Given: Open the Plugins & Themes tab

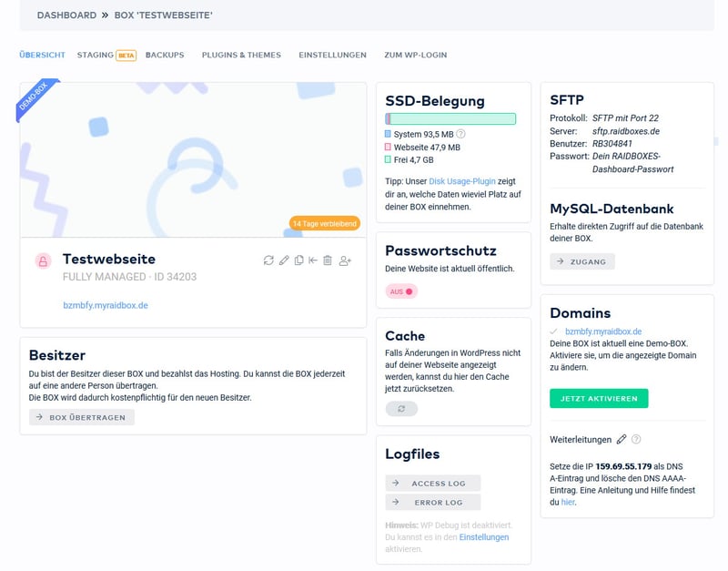Looking at the screenshot, I should [241, 55].
